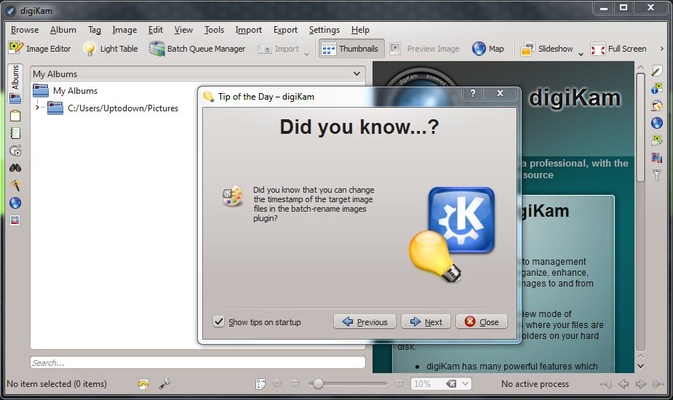The height and width of the screenshot is (400, 673).
Task: Open the Tags clipboard icon in left sidebar
Action: 15,116
